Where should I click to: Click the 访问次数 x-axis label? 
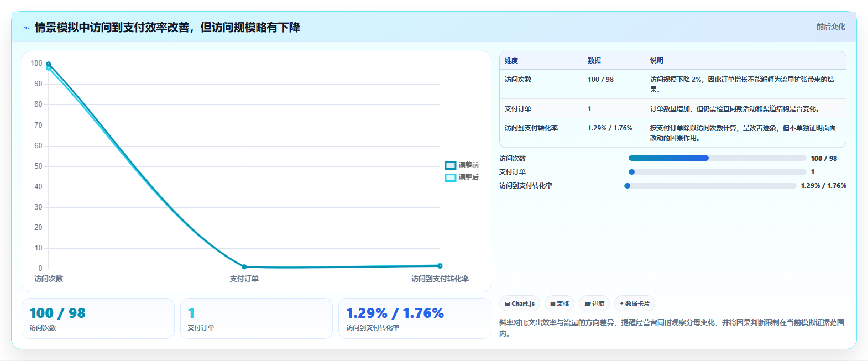click(49, 279)
